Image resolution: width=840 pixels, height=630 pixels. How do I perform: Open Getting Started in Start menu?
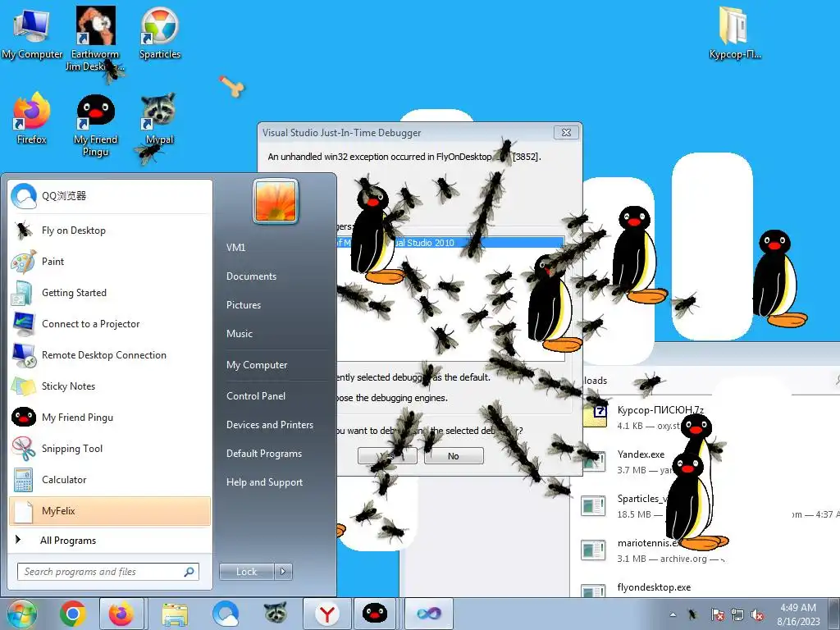coord(110,293)
